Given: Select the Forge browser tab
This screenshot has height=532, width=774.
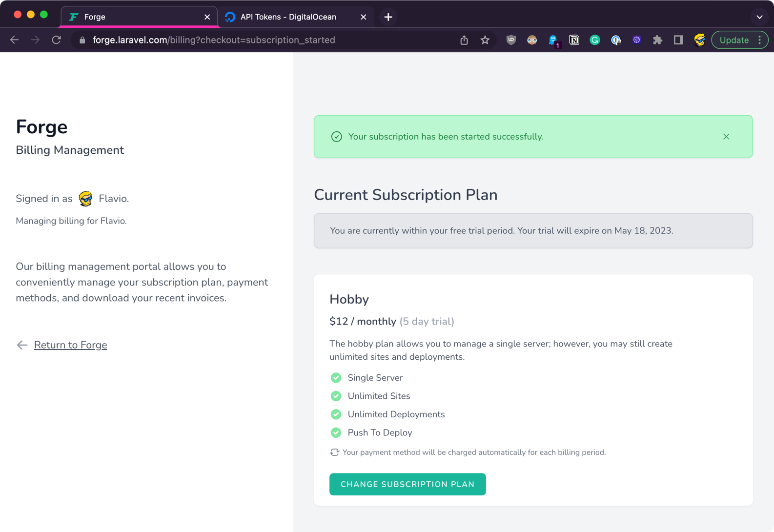Looking at the screenshot, I should click(x=132, y=17).
